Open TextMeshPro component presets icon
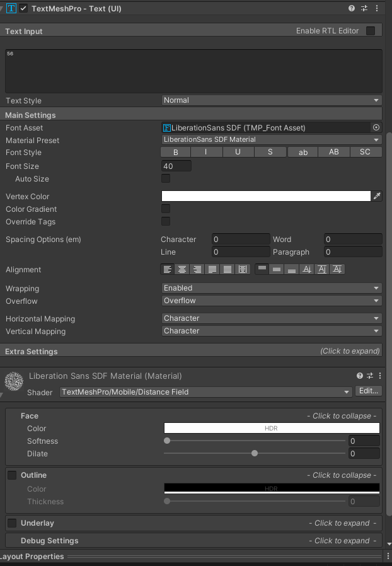The width and height of the screenshot is (392, 566). click(364, 8)
